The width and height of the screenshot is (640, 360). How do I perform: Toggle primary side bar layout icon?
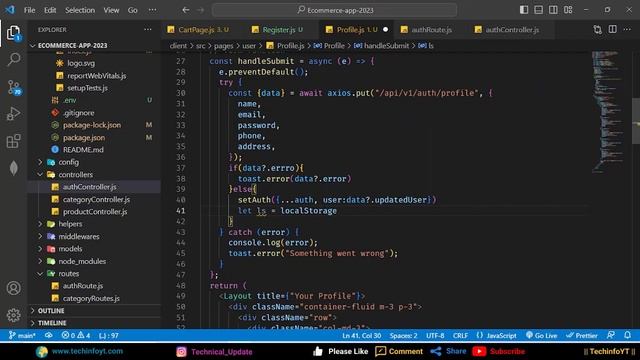pyautogui.click(x=524, y=10)
